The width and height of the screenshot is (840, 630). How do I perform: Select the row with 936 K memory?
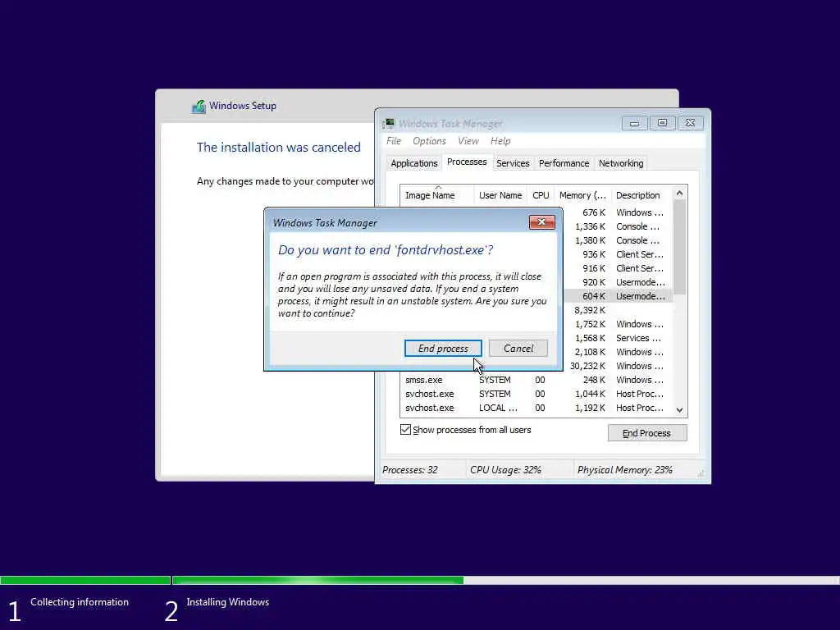tap(619, 254)
